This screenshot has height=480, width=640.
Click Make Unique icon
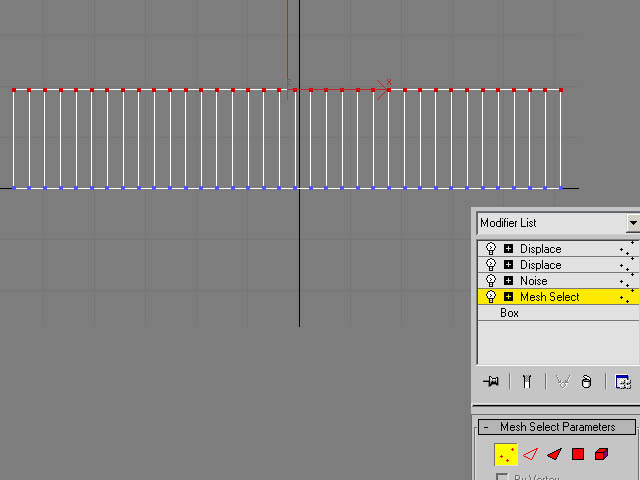click(x=562, y=382)
